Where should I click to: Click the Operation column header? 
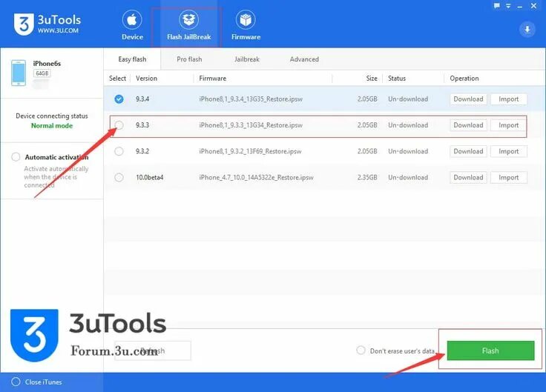click(464, 79)
